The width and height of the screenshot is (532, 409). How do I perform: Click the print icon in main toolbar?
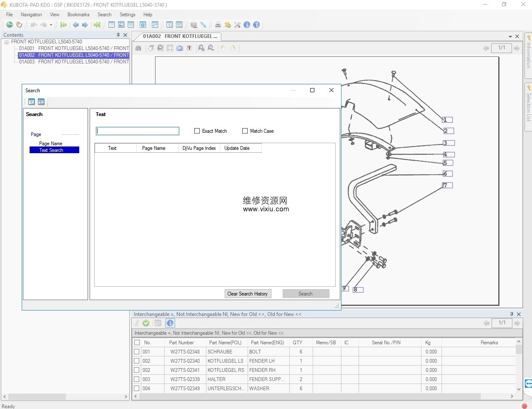coord(218,25)
